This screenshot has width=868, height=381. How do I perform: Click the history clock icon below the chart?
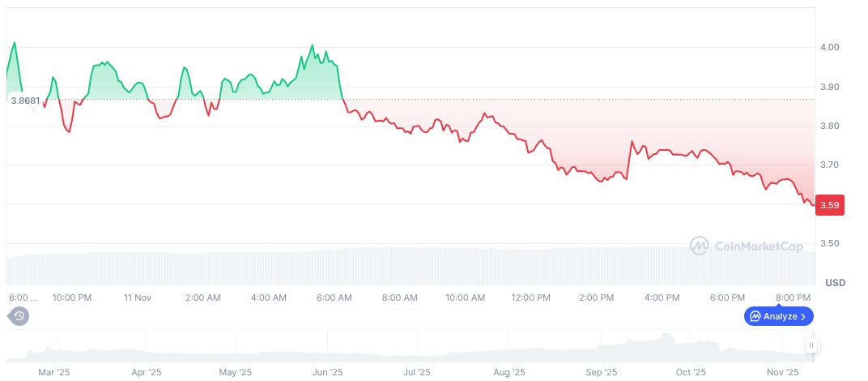click(19, 316)
